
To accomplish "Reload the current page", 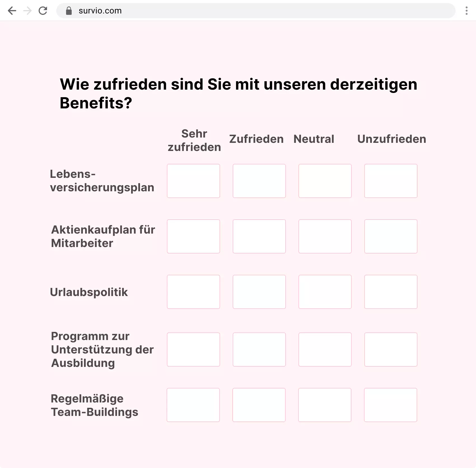I will (43, 11).
